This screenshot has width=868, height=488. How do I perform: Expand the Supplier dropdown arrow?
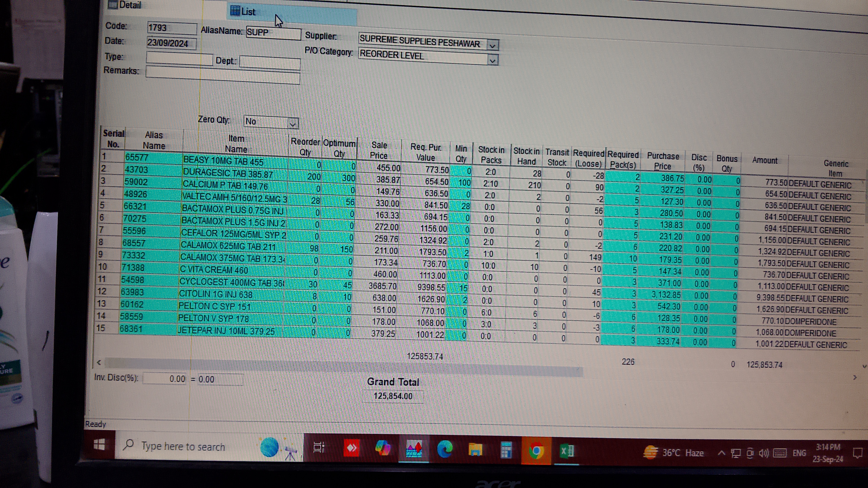493,45
